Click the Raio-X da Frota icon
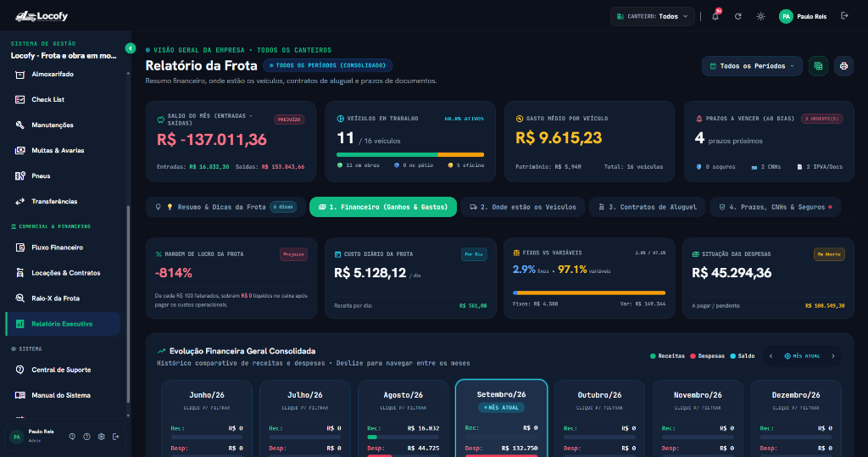 point(20,298)
